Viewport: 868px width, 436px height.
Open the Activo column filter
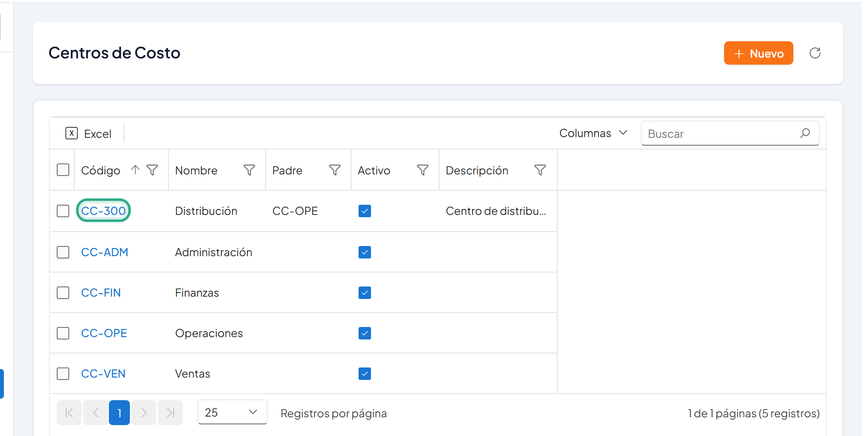(x=423, y=170)
